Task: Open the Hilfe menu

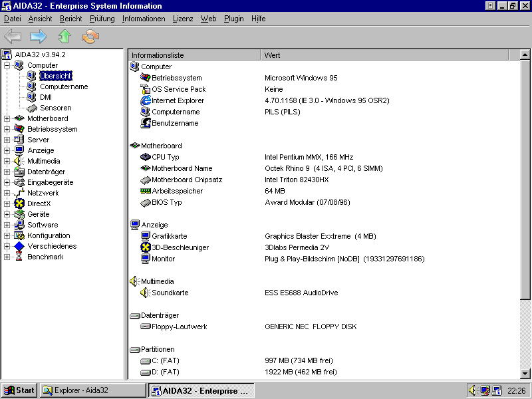Action: (259, 19)
